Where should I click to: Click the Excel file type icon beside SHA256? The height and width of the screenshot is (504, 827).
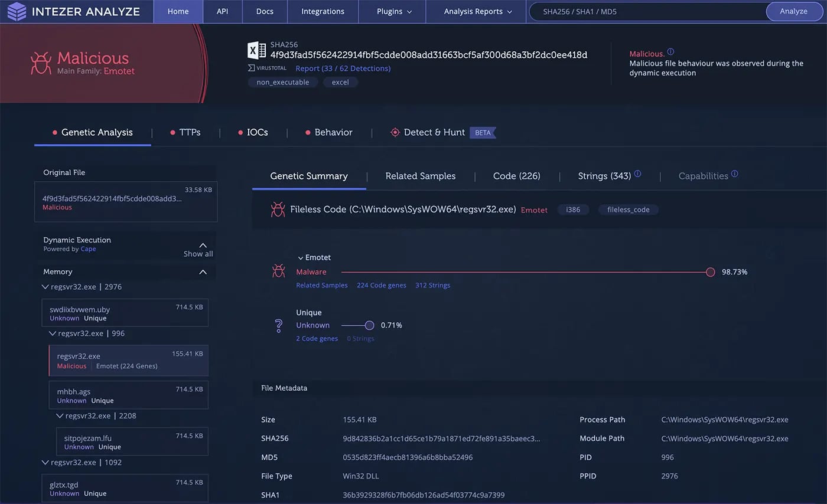tap(256, 50)
